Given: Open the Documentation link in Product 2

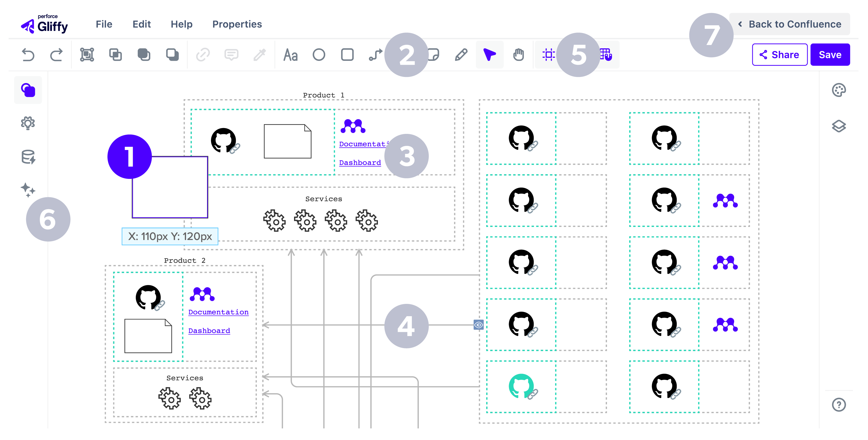Looking at the screenshot, I should pyautogui.click(x=218, y=312).
